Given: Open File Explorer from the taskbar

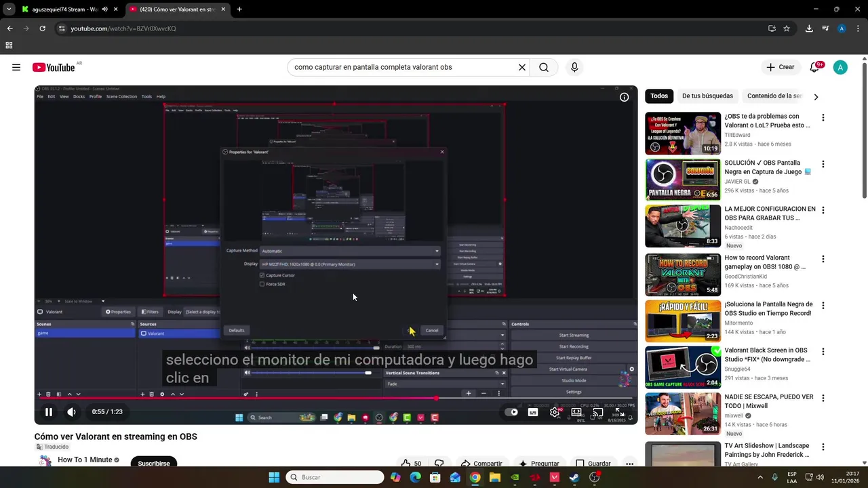Looking at the screenshot, I should [495, 477].
